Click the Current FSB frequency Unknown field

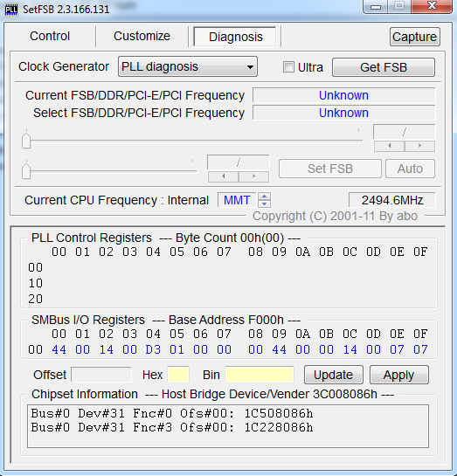[x=343, y=95]
